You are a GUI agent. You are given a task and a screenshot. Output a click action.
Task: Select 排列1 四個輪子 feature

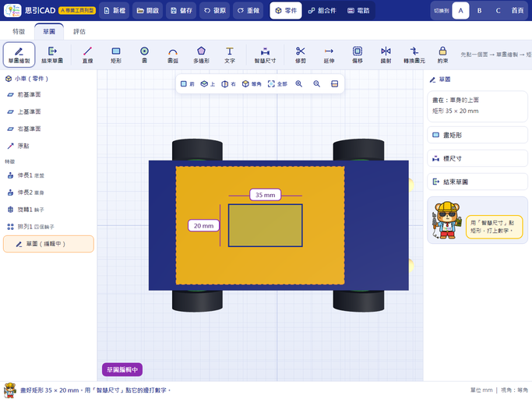[x=48, y=227]
